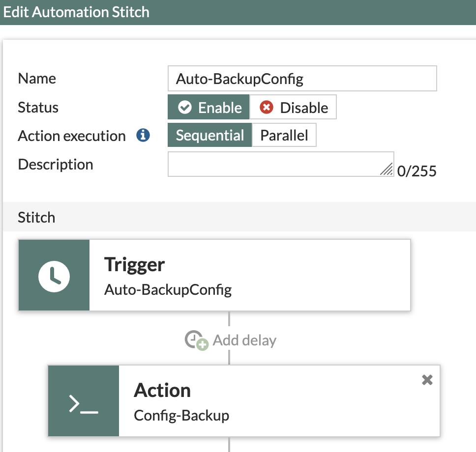Click the green checkmark icon in Enable
The image size is (476, 452).
[x=184, y=107]
